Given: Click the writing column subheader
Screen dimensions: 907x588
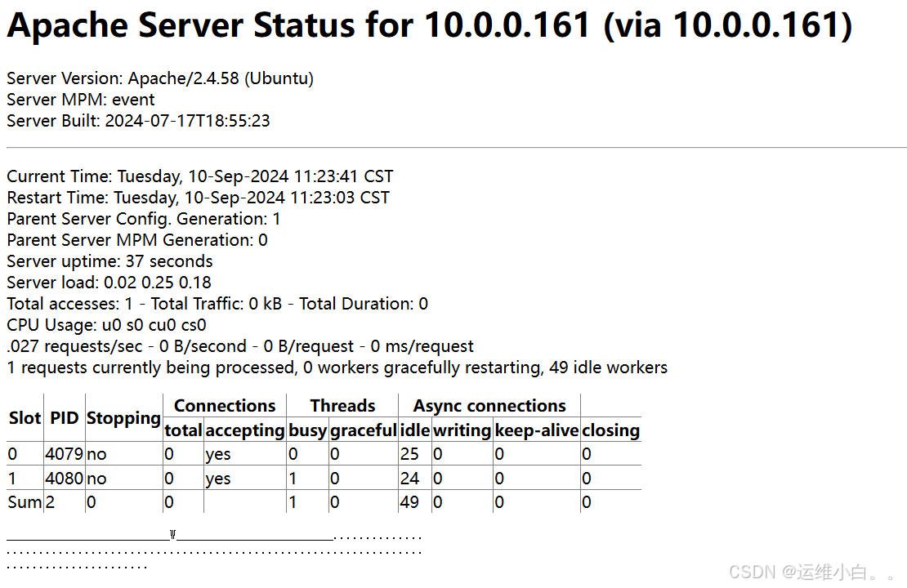Looking at the screenshot, I should tap(462, 430).
